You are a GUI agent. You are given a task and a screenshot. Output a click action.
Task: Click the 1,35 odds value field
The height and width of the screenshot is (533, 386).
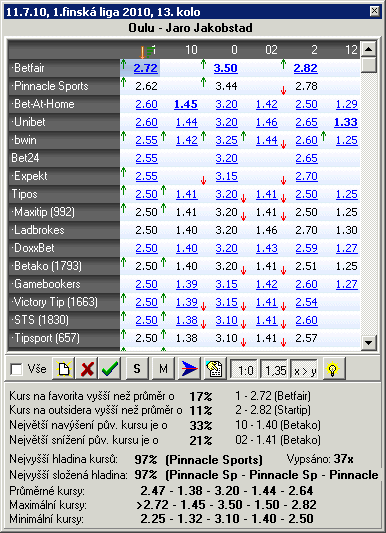pos(274,370)
